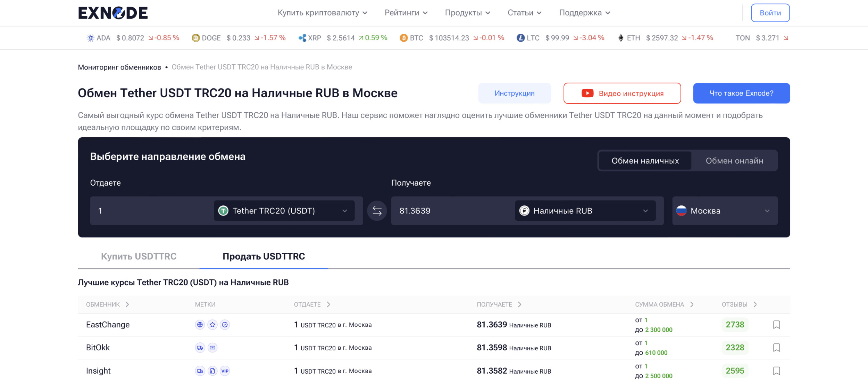Open the Наличные RUB currency dropdown
The image size is (868, 382).
[585, 211]
